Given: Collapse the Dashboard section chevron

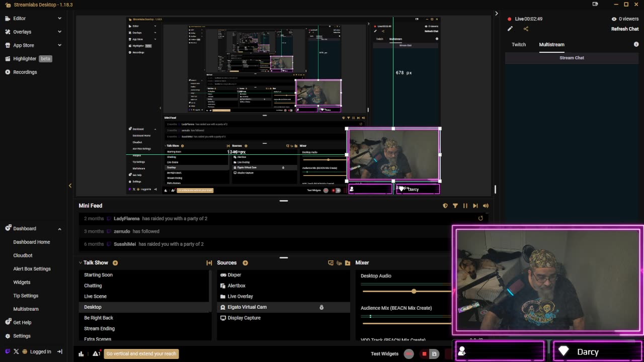Looking at the screenshot, I should [x=59, y=229].
